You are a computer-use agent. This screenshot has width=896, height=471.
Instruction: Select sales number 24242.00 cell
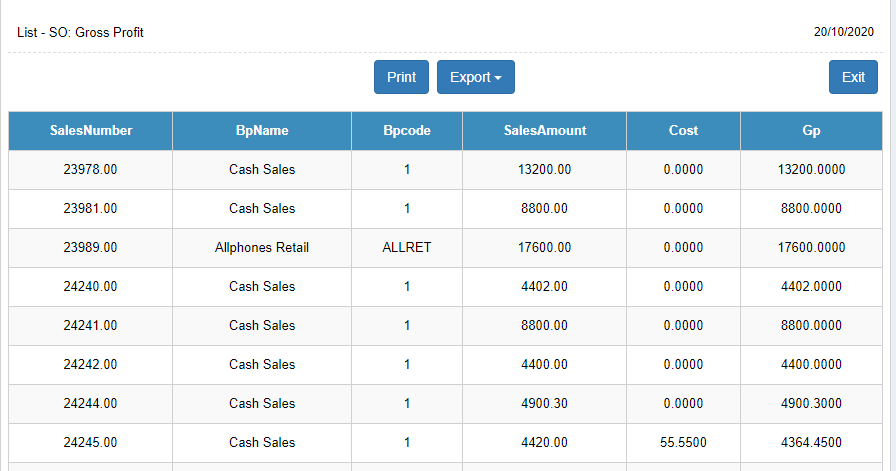[x=90, y=365]
